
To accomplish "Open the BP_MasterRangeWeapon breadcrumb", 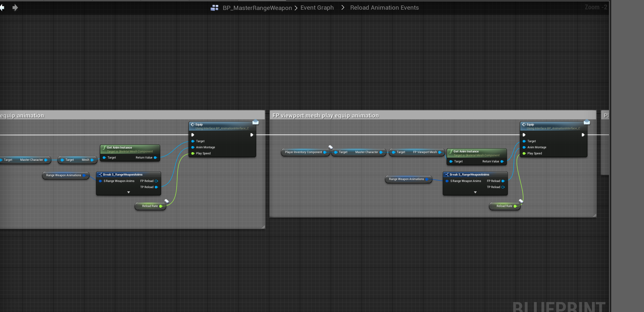I will (257, 8).
